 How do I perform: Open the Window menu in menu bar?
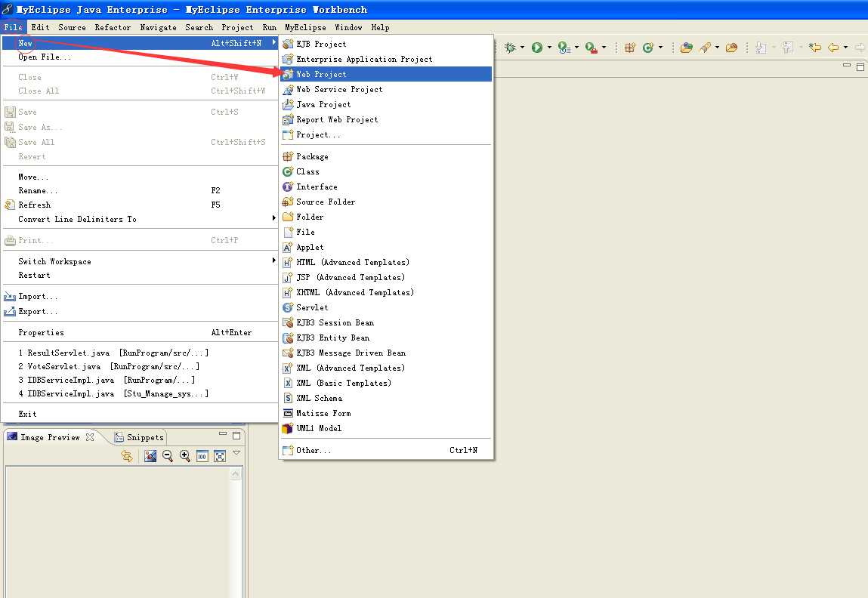pyautogui.click(x=348, y=27)
